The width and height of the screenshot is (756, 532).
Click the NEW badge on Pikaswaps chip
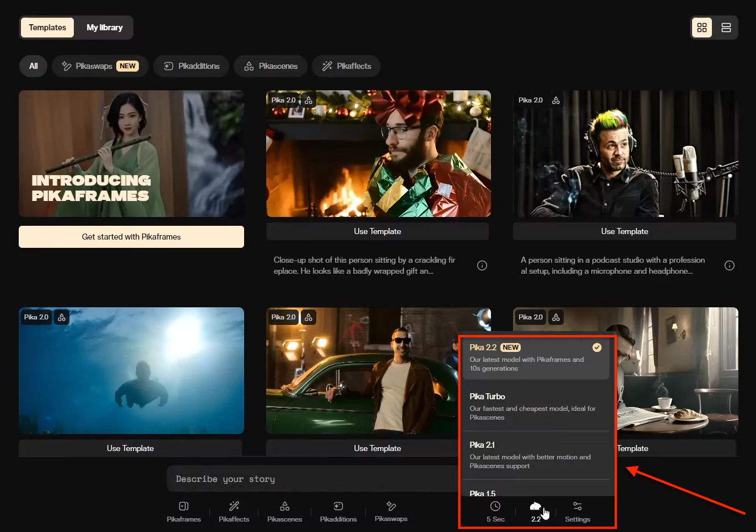pyautogui.click(x=128, y=66)
